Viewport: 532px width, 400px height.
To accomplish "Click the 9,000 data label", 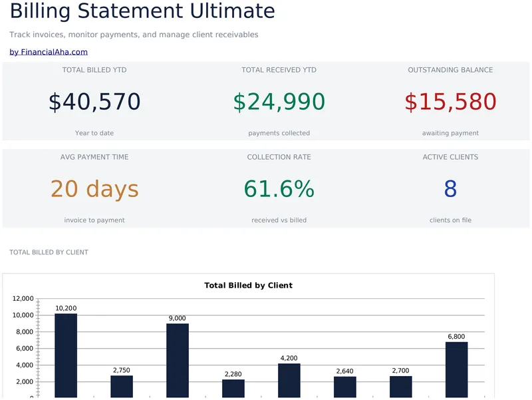I will (x=178, y=318).
